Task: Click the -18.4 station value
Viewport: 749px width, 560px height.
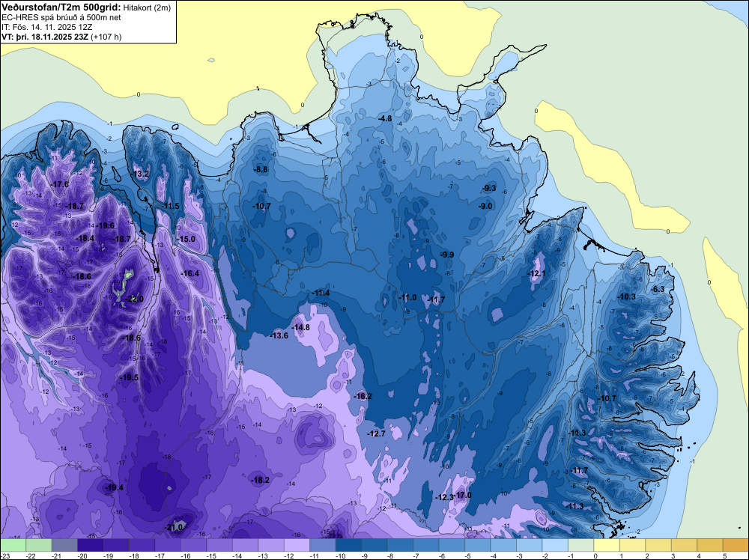Action: [85, 238]
